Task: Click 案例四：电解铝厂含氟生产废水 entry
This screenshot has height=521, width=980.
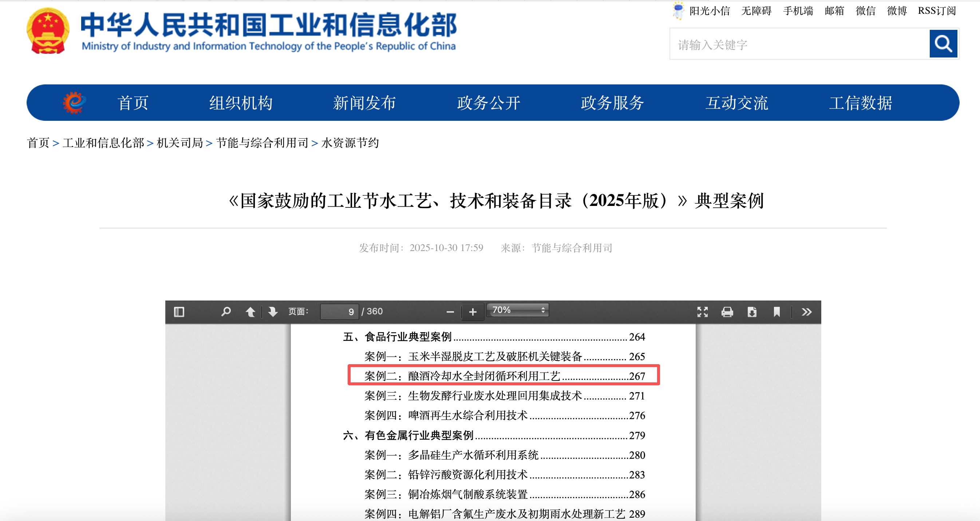Action: point(505,514)
